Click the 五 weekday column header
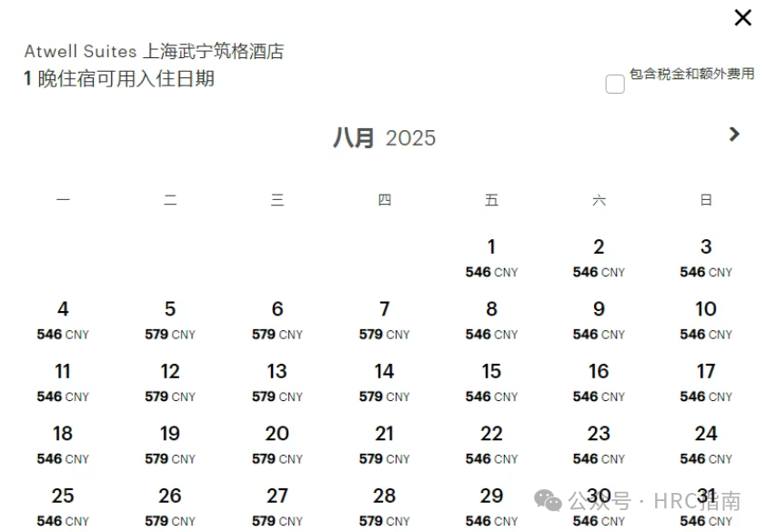The image size is (766, 532). 491,199
